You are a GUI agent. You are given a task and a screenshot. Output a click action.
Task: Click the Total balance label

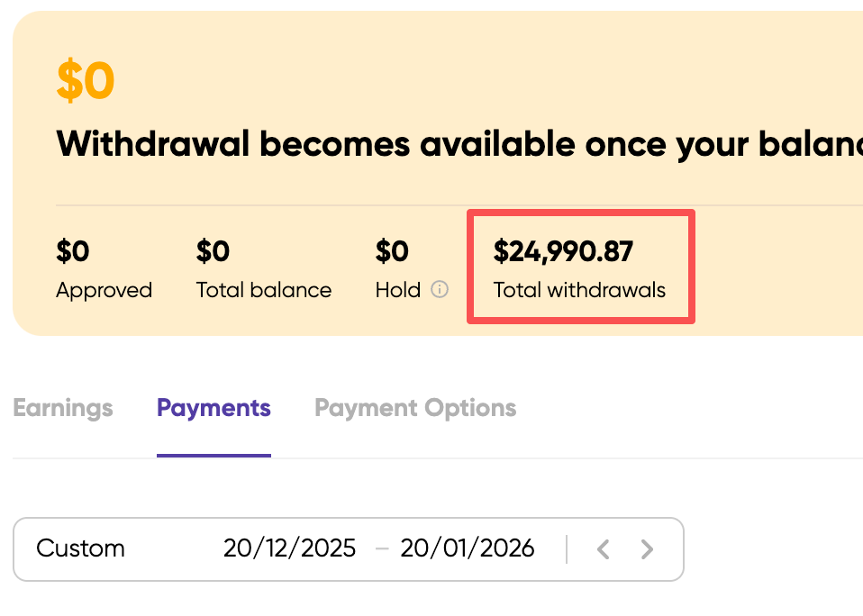coord(264,290)
